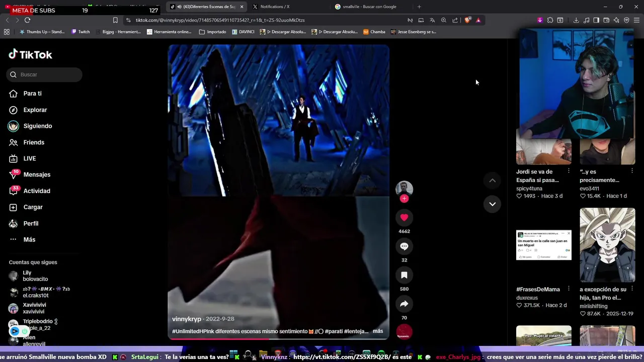Go to next video with down chevron

[x=493, y=204]
